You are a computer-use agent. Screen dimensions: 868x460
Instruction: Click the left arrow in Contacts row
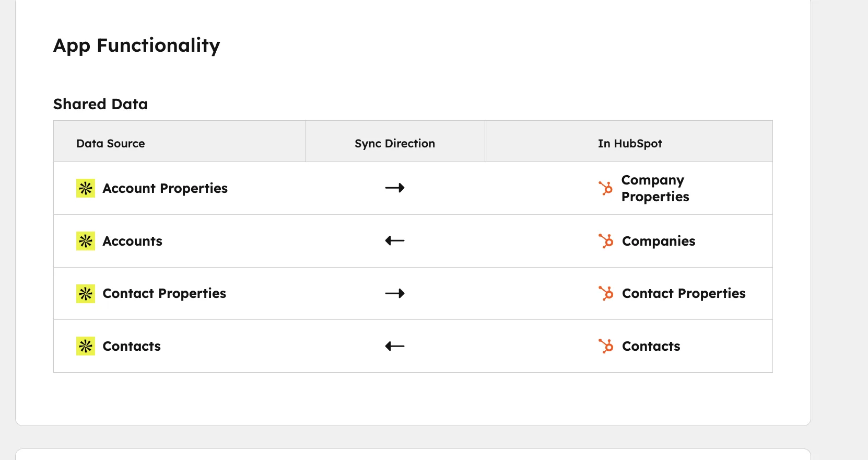pyautogui.click(x=395, y=346)
